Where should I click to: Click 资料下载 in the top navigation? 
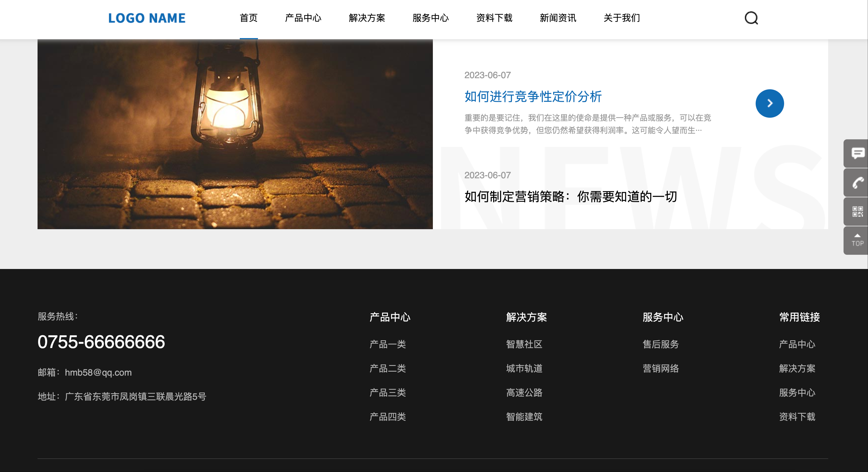494,18
